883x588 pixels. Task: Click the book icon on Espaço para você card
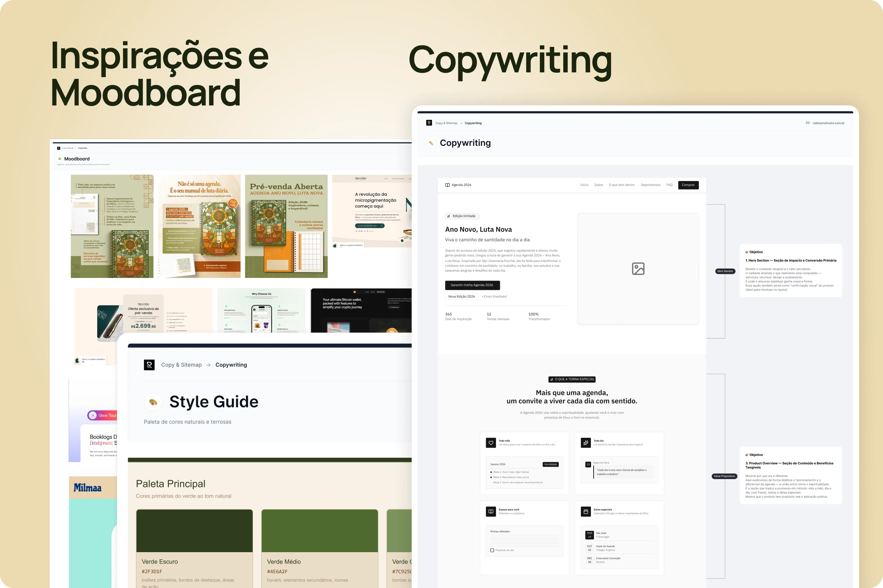491,511
